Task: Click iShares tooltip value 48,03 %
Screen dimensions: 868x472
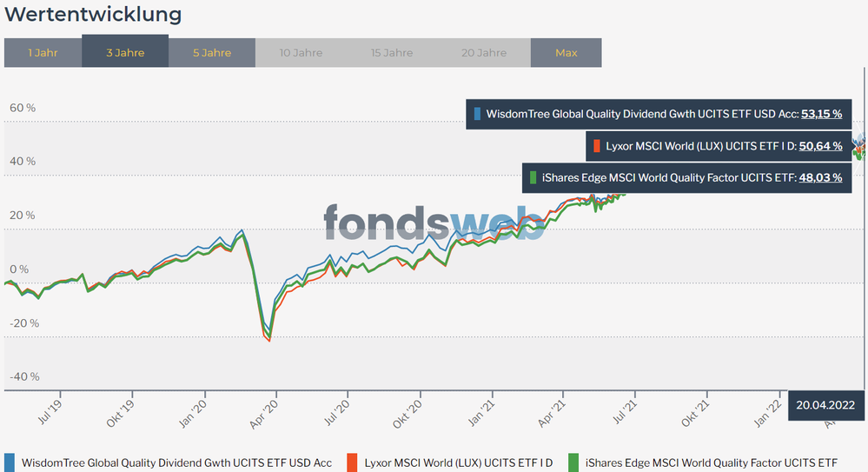Action: click(820, 177)
